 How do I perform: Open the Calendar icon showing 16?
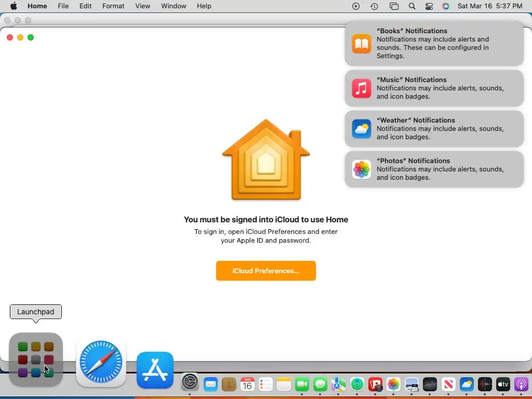click(247, 384)
